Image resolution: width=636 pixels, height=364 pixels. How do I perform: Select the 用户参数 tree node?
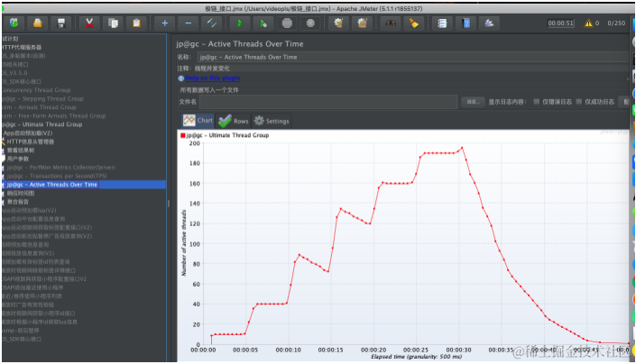point(18,159)
